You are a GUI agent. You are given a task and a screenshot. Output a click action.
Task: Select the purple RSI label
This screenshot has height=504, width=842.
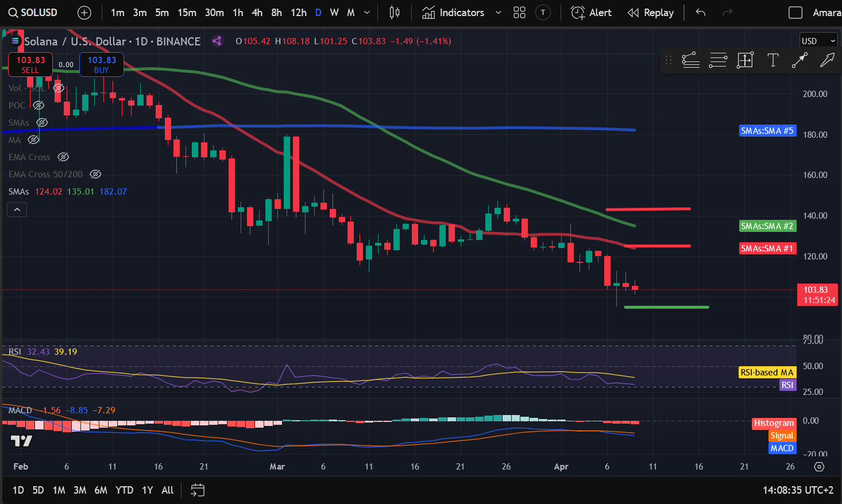(787, 385)
